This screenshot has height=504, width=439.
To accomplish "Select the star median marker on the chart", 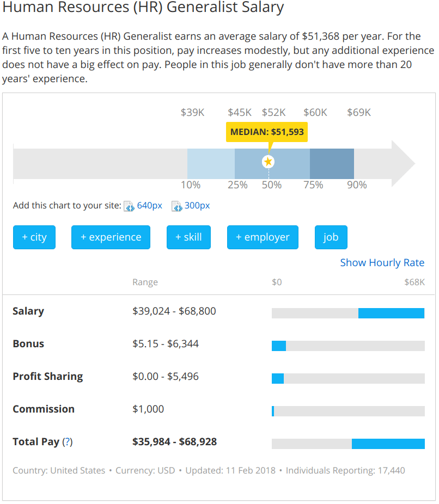I will click(x=267, y=162).
